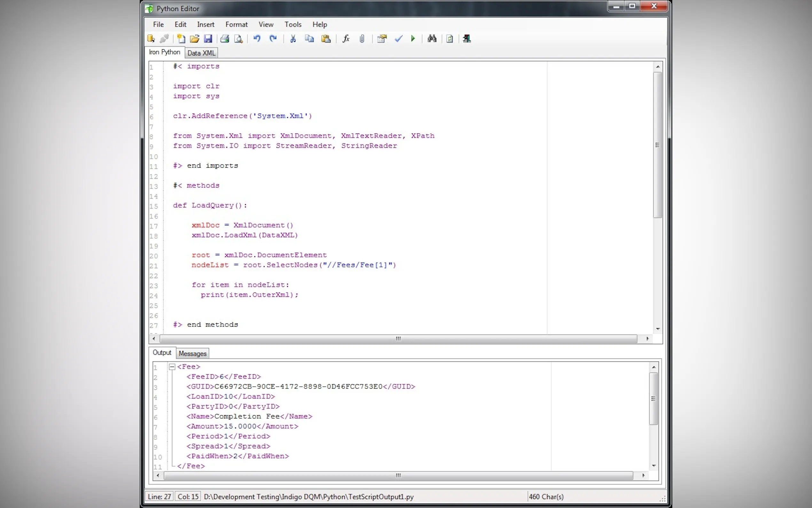This screenshot has width=812, height=508.
Task: Collapse the Fee node in output
Action: (x=172, y=367)
